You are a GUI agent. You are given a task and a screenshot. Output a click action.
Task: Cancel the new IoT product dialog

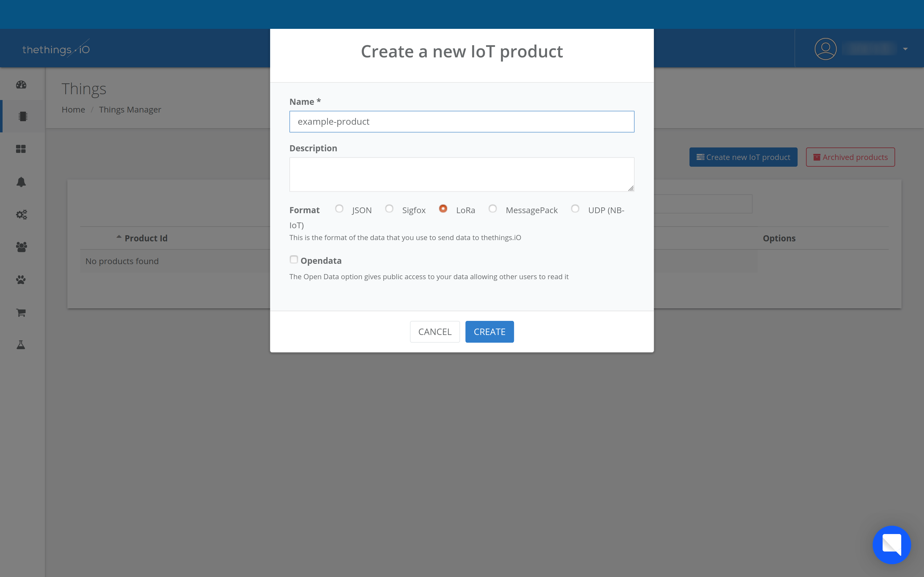tap(434, 331)
